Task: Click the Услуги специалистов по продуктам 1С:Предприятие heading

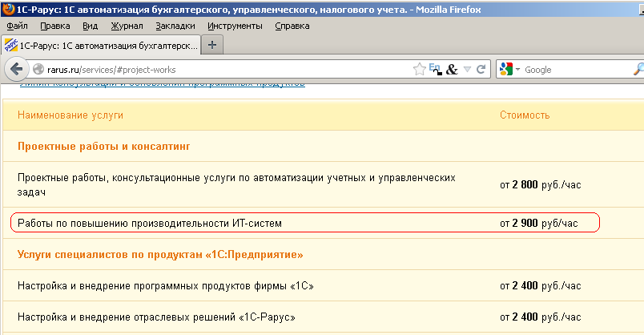Action: point(160,254)
